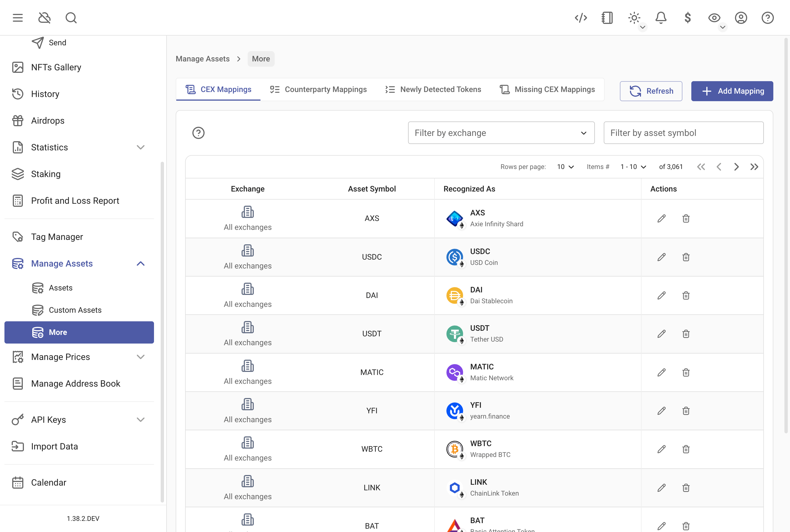This screenshot has width=790, height=532.
Task: Open the Send menu item
Action: pyautogui.click(x=79, y=43)
